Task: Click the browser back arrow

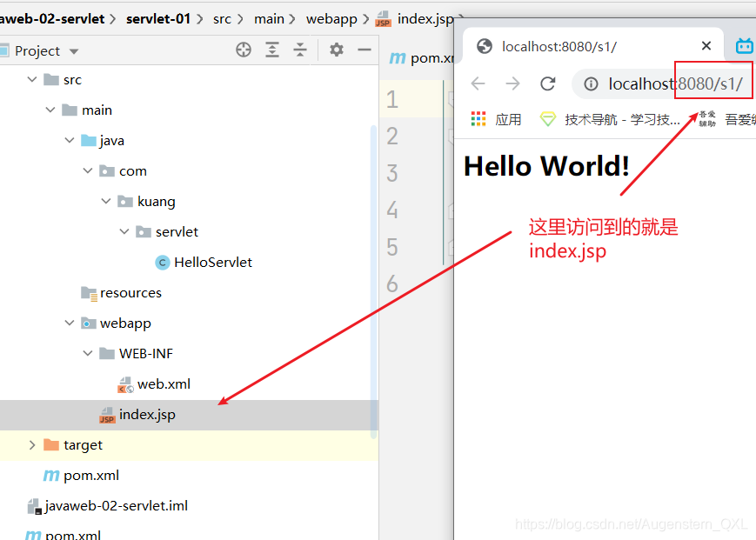Action: pyautogui.click(x=478, y=83)
